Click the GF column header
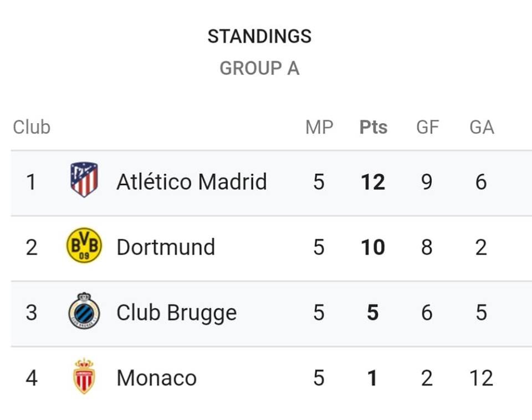 click(x=427, y=128)
